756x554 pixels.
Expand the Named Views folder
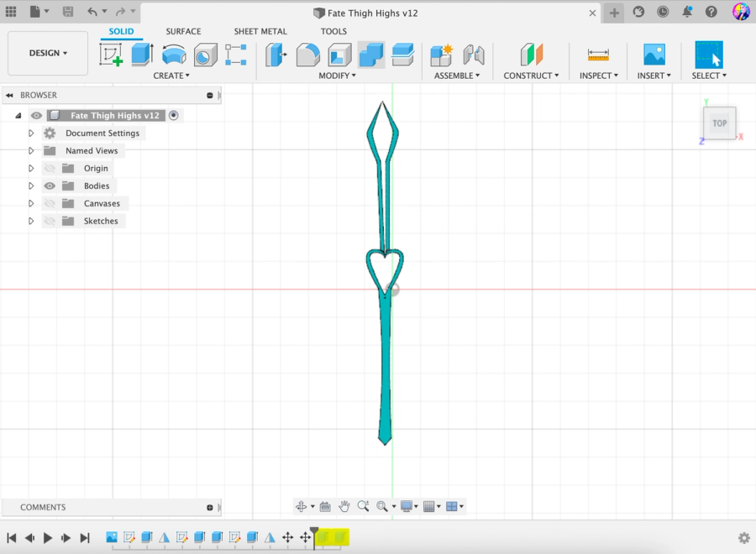pos(31,150)
